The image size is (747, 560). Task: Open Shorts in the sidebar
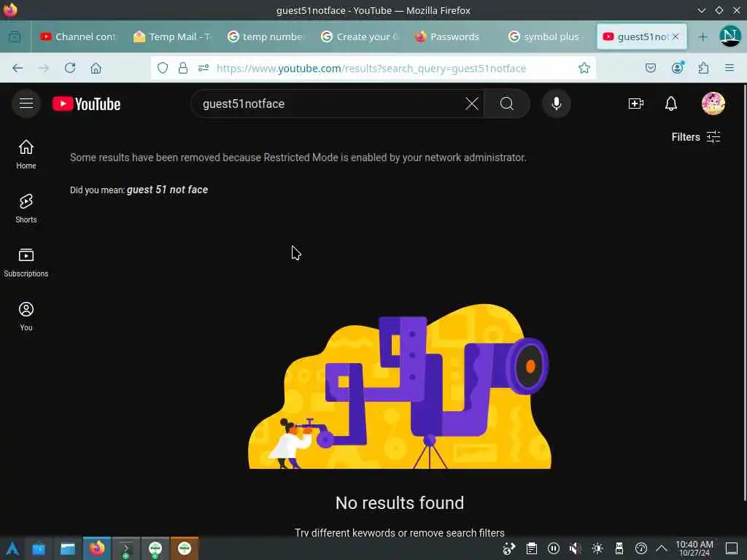point(26,209)
